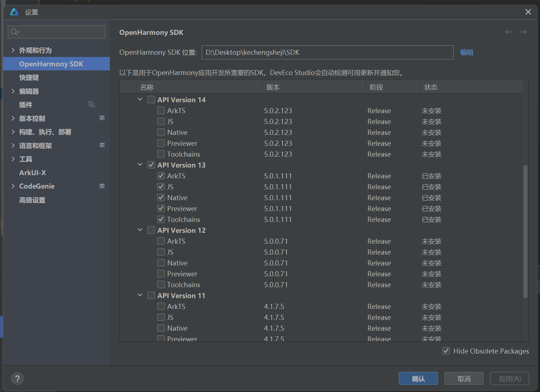Click the 状态 column header

pos(471,87)
